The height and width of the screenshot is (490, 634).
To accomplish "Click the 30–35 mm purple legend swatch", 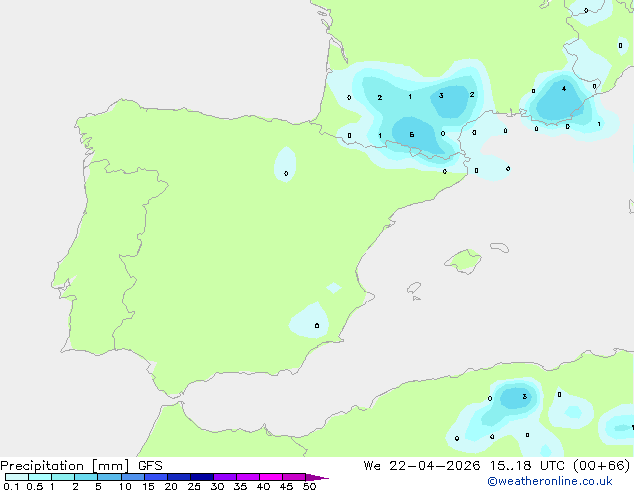I will pyautogui.click(x=225, y=477).
